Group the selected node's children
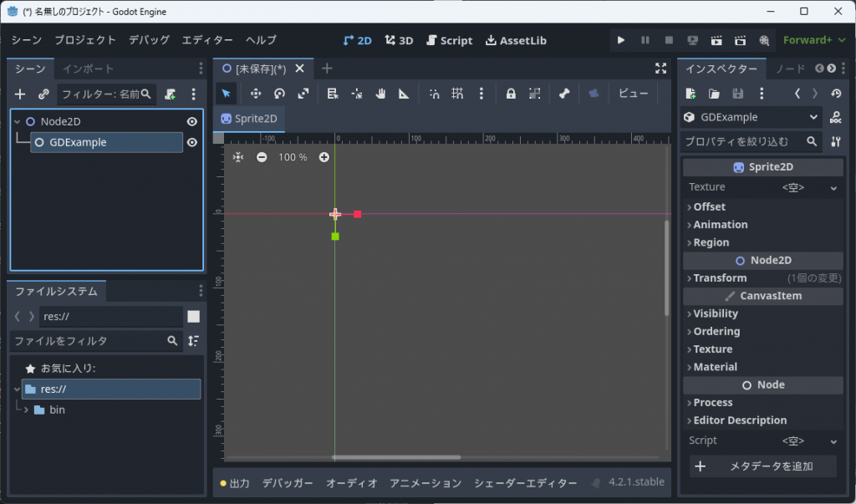This screenshot has height=504, width=856. coord(534,94)
